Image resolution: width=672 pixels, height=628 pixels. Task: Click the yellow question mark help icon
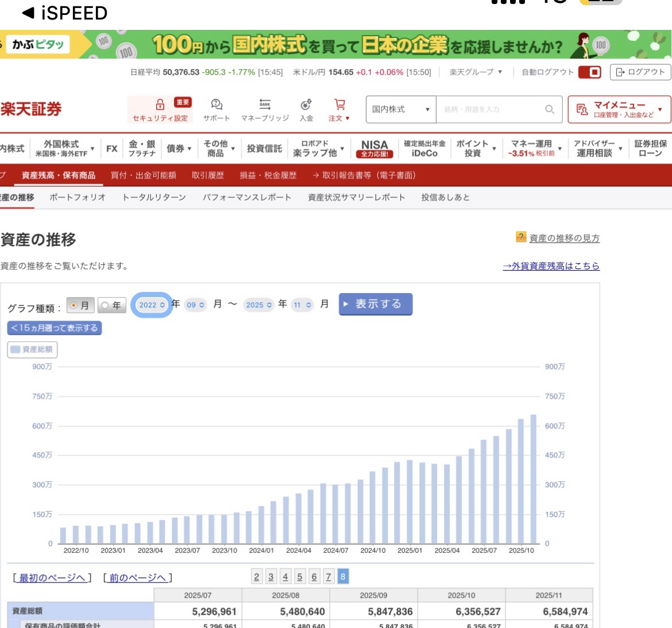(x=521, y=237)
